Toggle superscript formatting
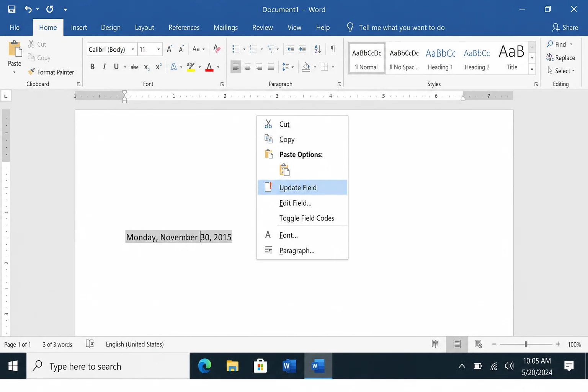The image size is (588, 392). pyautogui.click(x=158, y=67)
